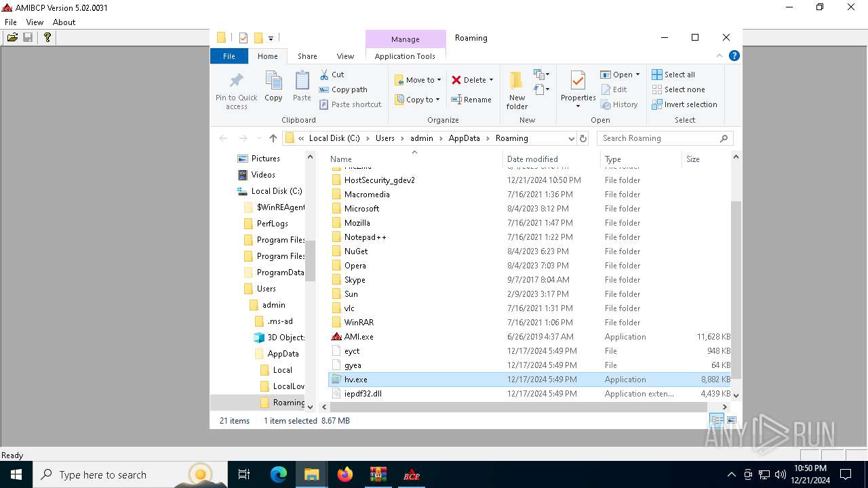Select Local Disk (C:) in navigation pane
The image size is (868, 488).
[276, 191]
